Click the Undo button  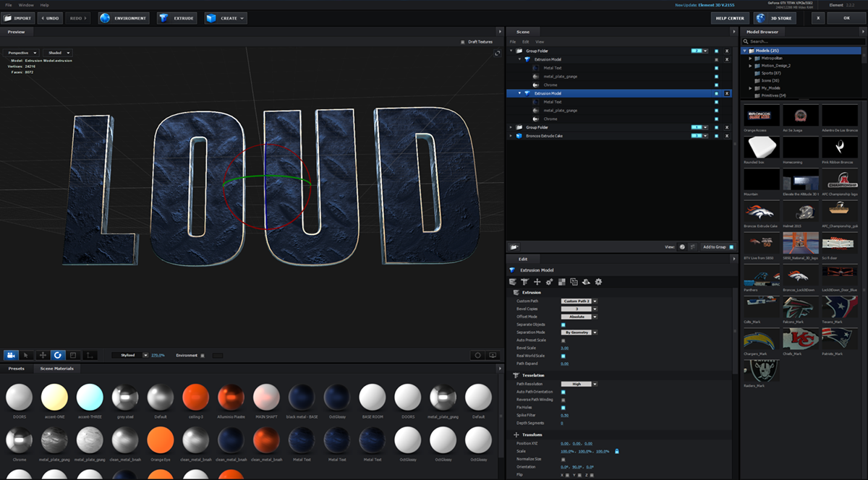(x=49, y=18)
